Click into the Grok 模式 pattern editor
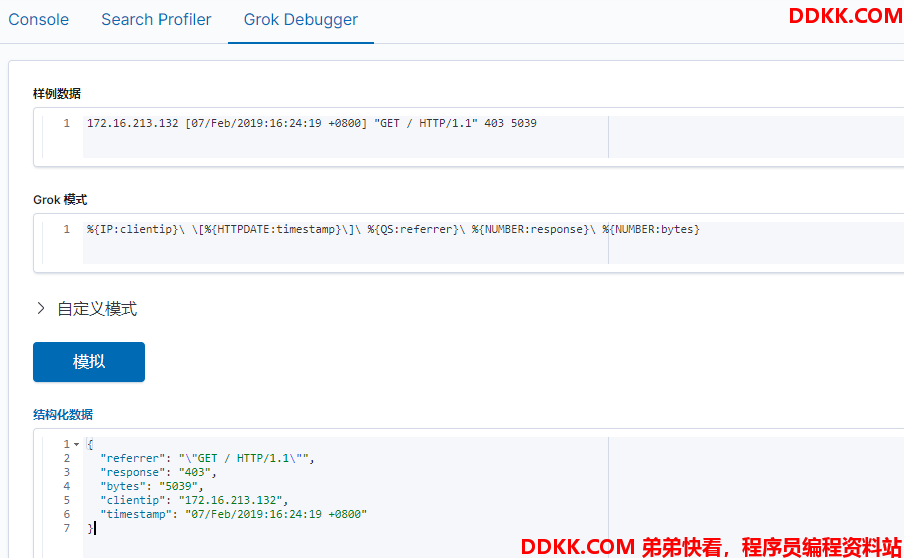The width and height of the screenshot is (904, 558). click(x=468, y=243)
